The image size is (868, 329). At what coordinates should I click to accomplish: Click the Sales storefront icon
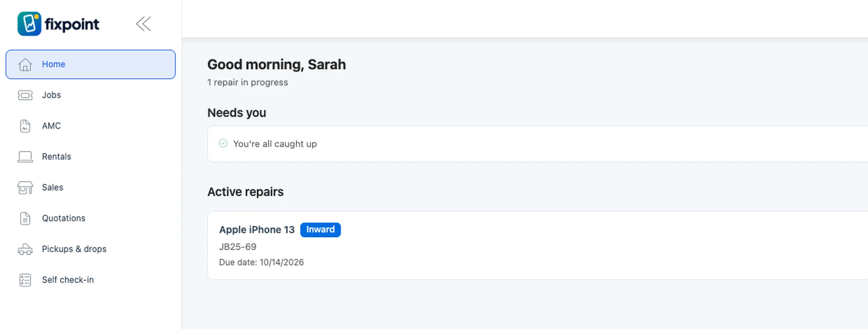click(25, 188)
